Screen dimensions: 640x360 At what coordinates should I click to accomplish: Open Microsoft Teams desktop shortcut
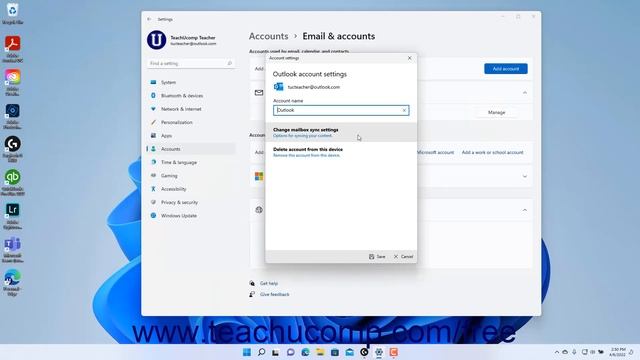pyautogui.click(x=12, y=244)
